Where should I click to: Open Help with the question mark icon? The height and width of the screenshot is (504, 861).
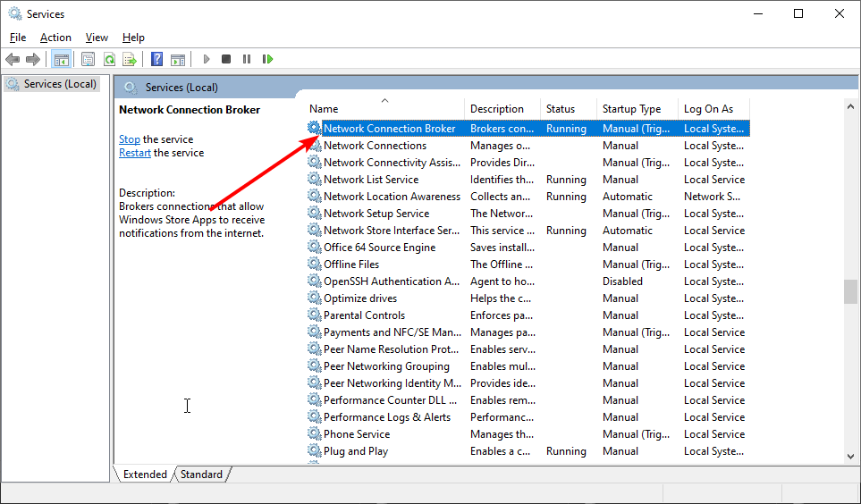(x=157, y=59)
